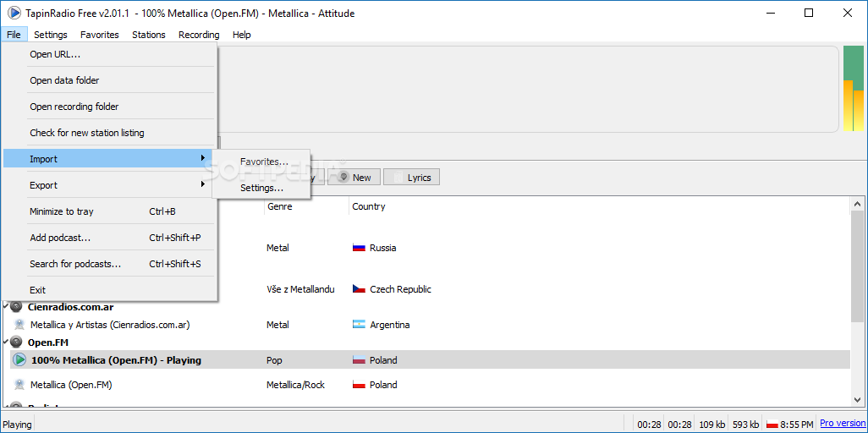This screenshot has height=433, width=868.
Task: Expand the Export submenu arrow
Action: tap(203, 184)
